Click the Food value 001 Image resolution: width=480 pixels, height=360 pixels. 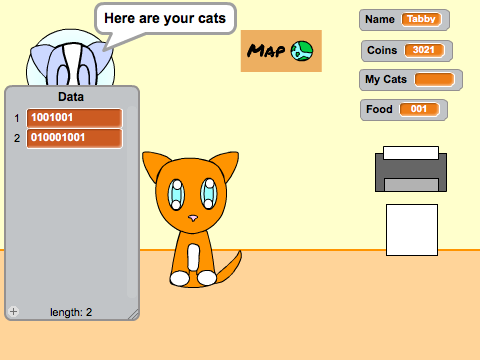click(419, 109)
